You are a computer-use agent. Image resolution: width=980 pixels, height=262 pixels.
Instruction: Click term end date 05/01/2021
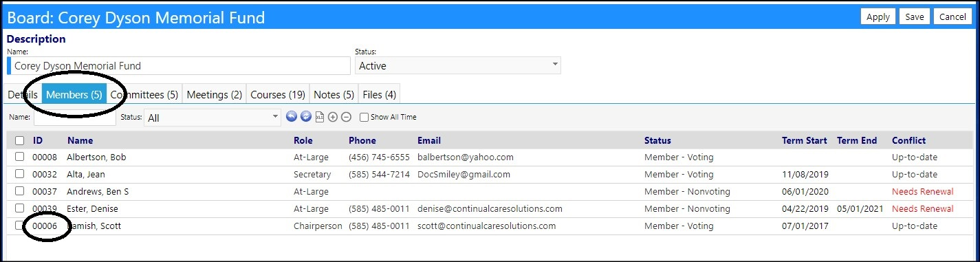tap(860, 208)
